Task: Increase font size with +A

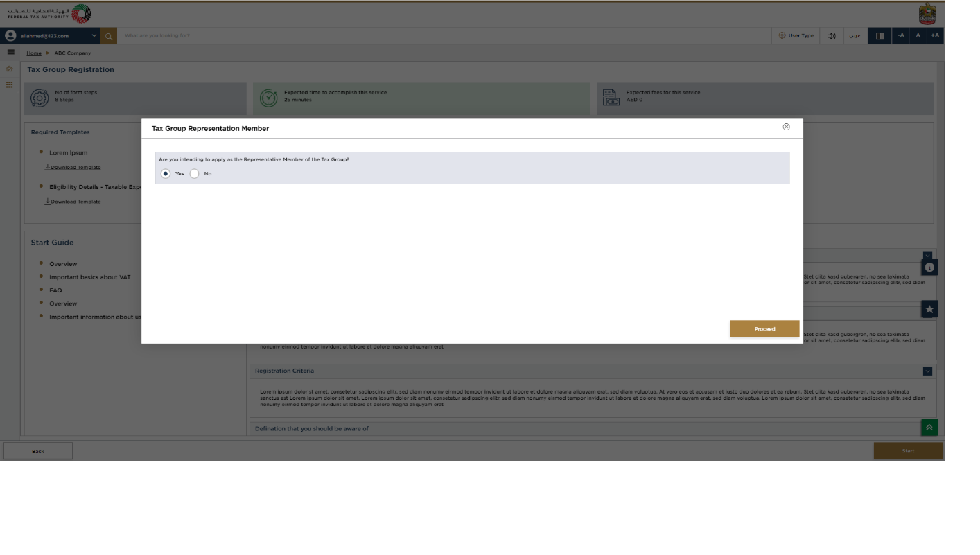Action: 935,36
